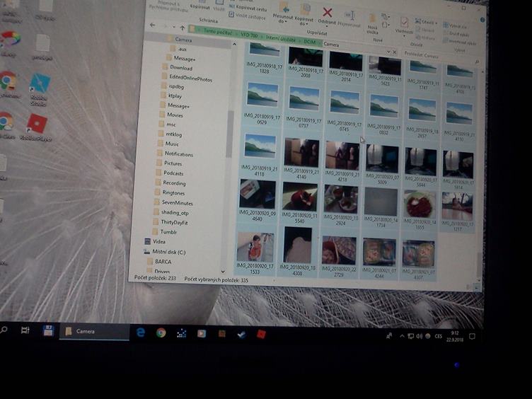Open Google Chrome from the taskbar
Screen dimensions: 532x399
point(161,332)
